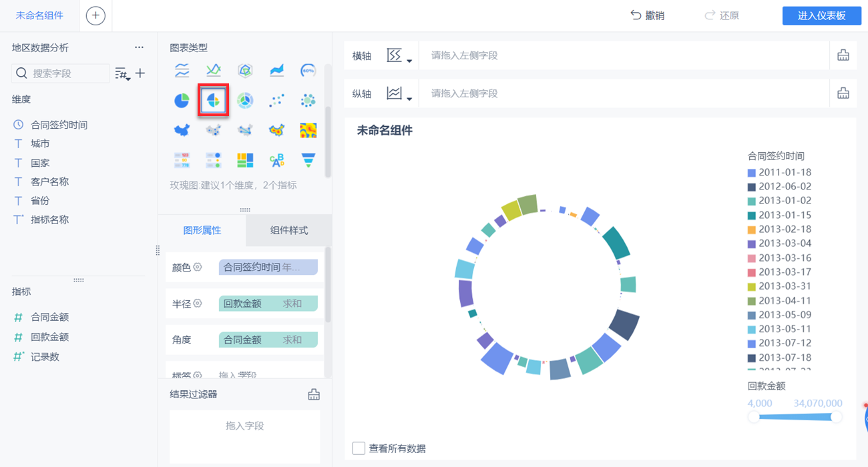Viewport: 868px width, 467px height.
Task: Choose the funnel chart type
Action: pyautogui.click(x=308, y=160)
